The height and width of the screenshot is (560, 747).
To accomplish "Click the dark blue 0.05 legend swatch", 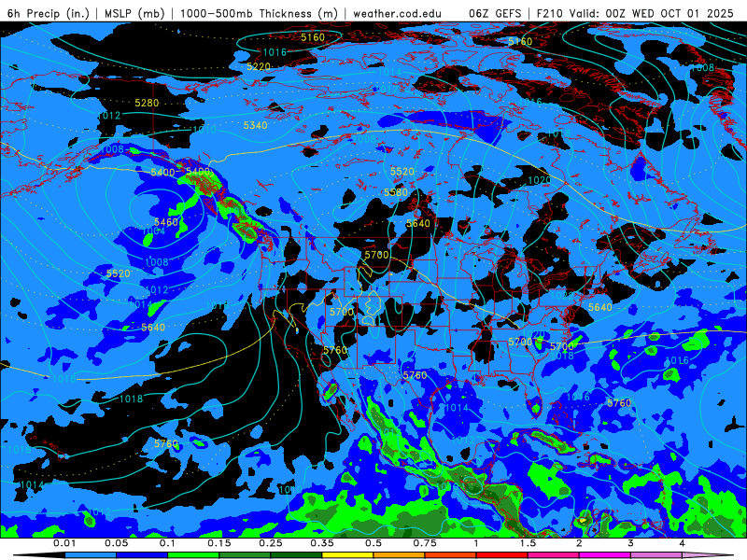I will [142, 555].
